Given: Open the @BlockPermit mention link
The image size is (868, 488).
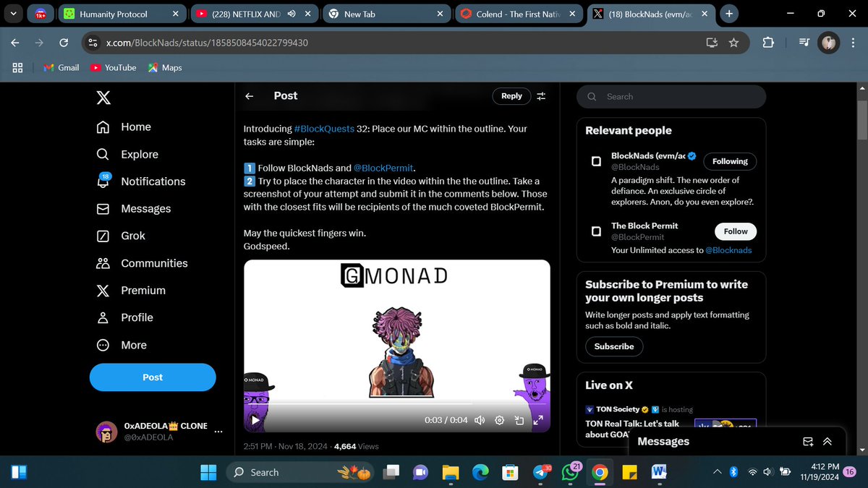Looking at the screenshot, I should [383, 168].
